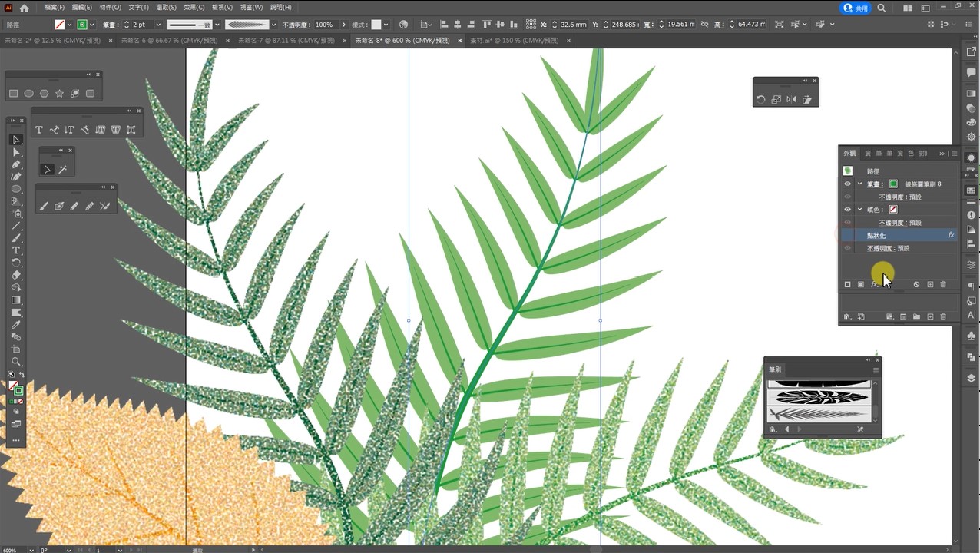
Task: Toggle visibility of the bottom 不透明度 row
Action: (x=848, y=248)
